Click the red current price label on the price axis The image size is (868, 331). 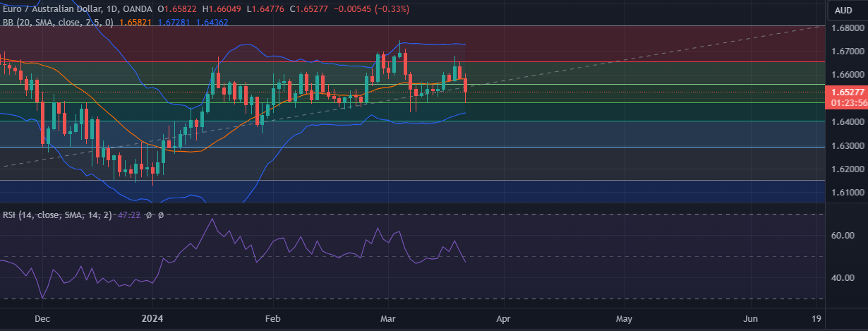coord(845,92)
